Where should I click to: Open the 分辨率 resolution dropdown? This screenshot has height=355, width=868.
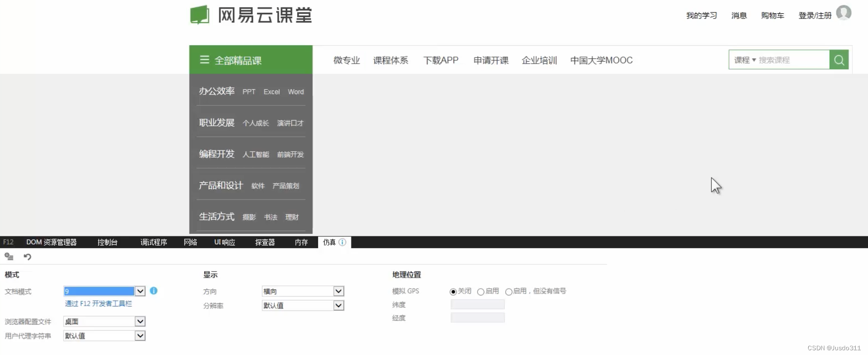tap(302, 305)
